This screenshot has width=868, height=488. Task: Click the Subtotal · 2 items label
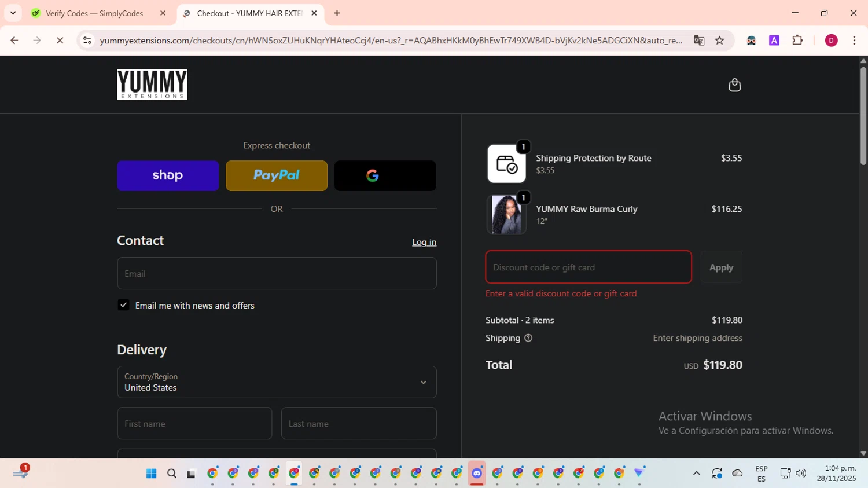tap(520, 320)
